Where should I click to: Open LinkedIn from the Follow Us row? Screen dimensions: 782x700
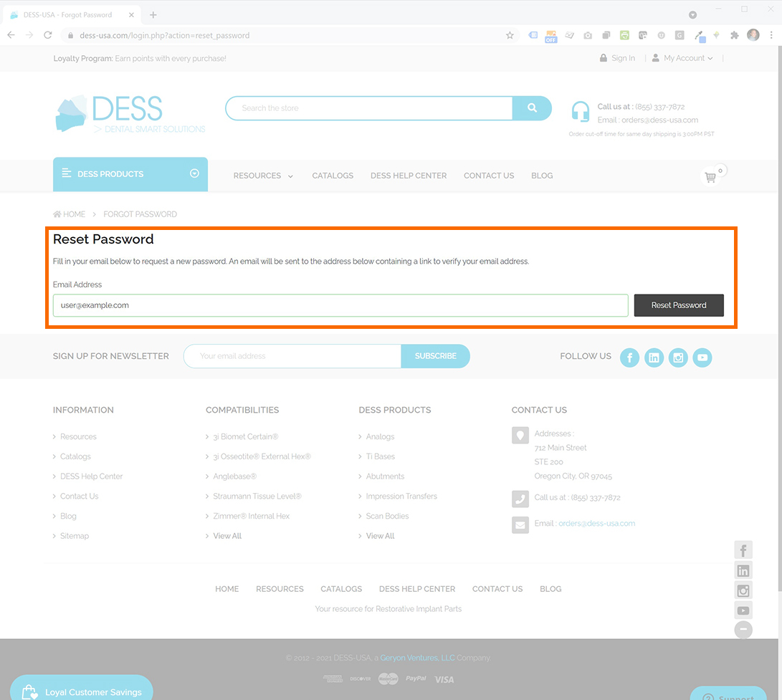(x=654, y=358)
